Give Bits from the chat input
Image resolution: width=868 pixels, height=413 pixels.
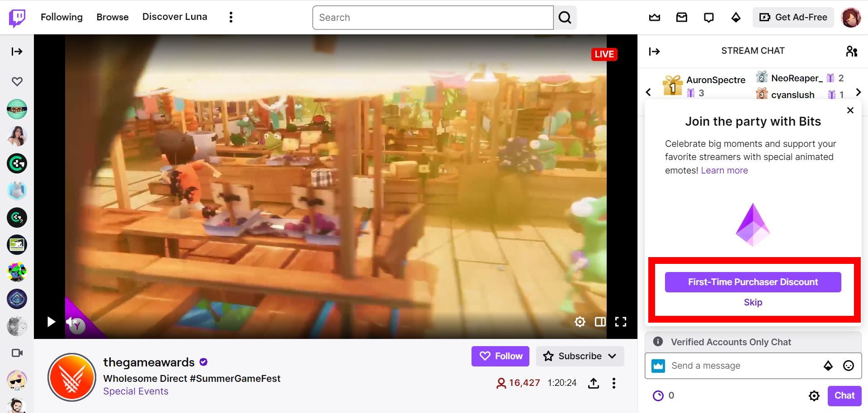[x=829, y=366]
